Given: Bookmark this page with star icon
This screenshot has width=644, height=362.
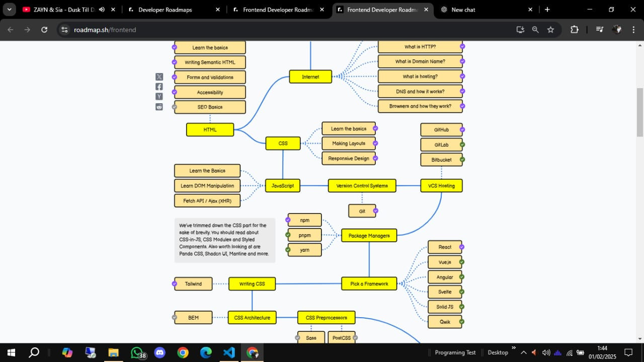Looking at the screenshot, I should 550,30.
